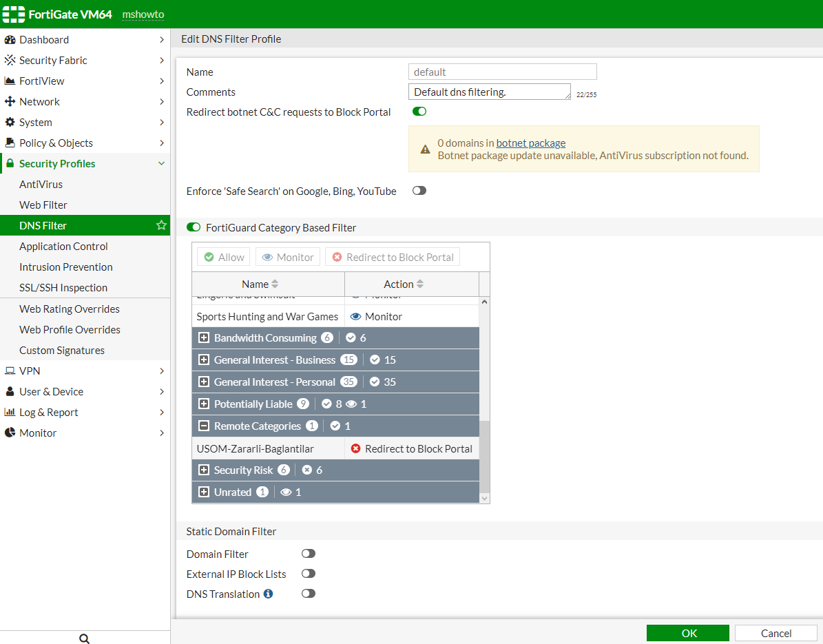Enable Safe Search enforcement toggle
This screenshot has width=823, height=644.
click(x=419, y=191)
